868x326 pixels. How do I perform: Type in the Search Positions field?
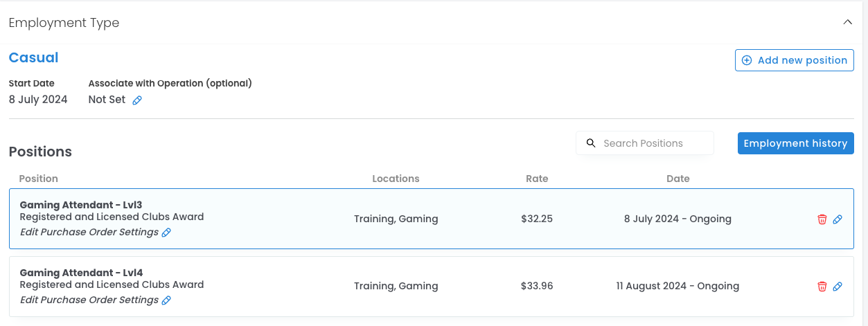click(x=651, y=143)
